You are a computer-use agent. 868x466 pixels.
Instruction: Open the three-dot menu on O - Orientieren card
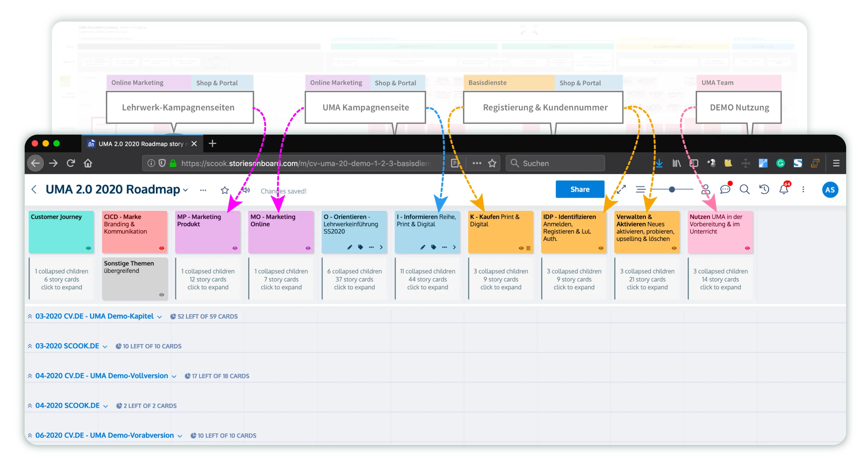tap(371, 247)
